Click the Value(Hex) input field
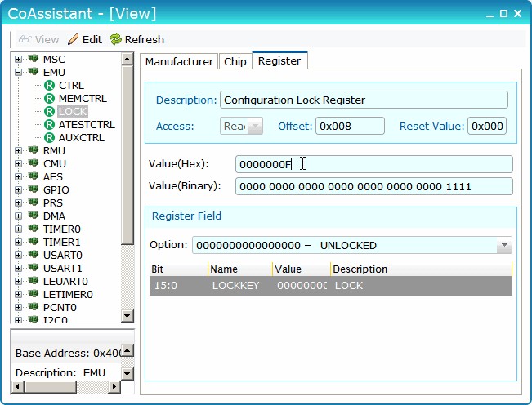The image size is (532, 405). [x=373, y=164]
